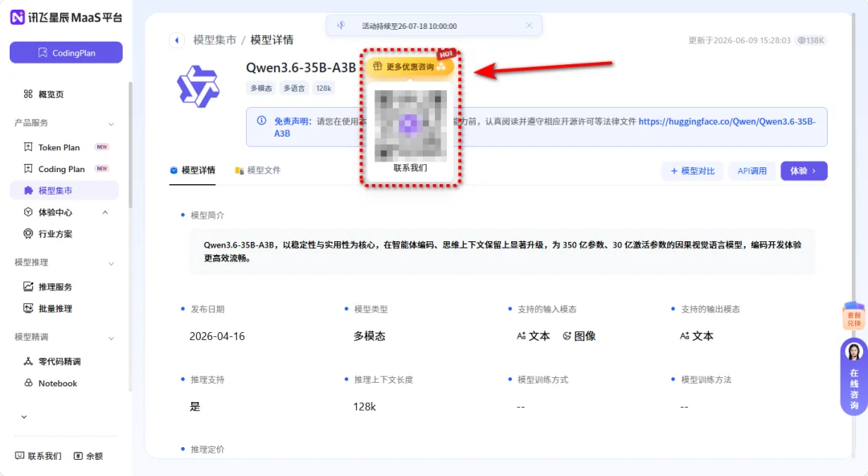Click 余额 balance at sidebar bottom
Image resolution: width=868 pixels, height=476 pixels.
(x=88, y=456)
